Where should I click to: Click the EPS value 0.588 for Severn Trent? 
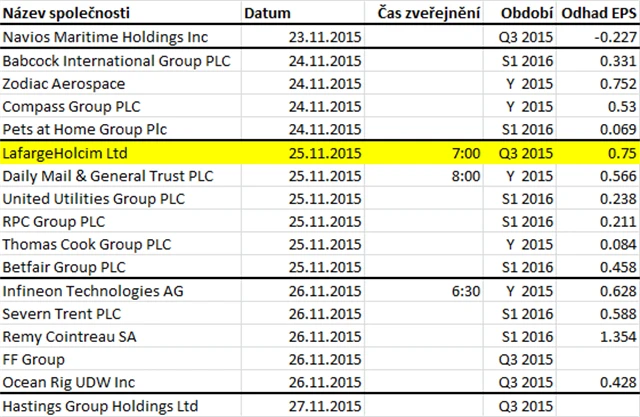point(618,314)
